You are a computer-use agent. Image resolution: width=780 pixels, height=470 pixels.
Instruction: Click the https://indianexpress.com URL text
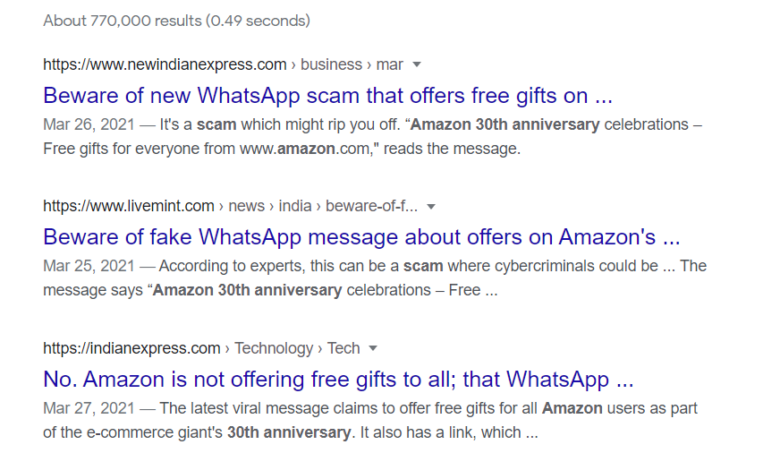tap(132, 349)
